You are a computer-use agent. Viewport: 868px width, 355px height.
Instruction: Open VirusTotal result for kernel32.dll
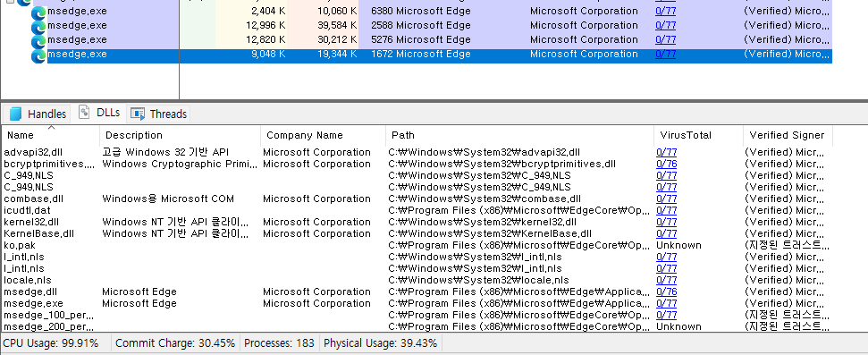pyautogui.click(x=667, y=222)
